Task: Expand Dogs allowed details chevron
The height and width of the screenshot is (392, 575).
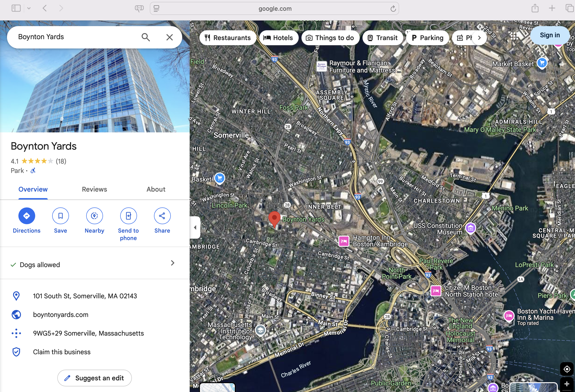Action: pos(172,263)
